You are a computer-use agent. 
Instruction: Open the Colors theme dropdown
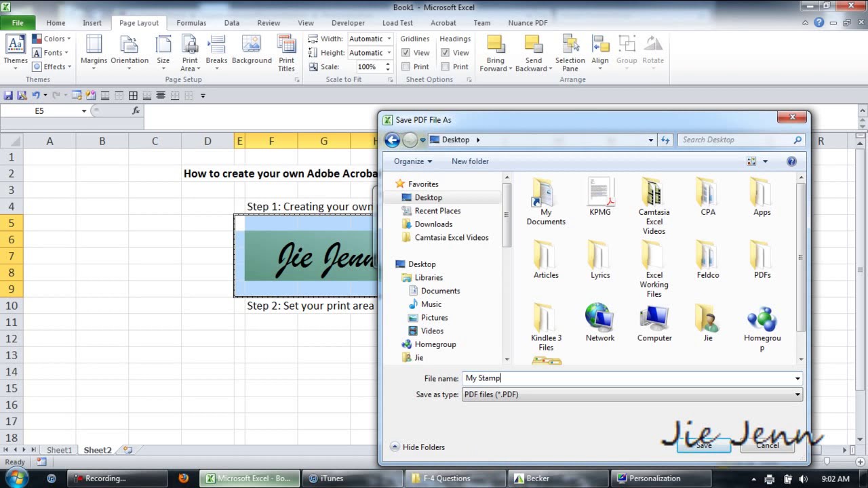pyautogui.click(x=52, y=39)
